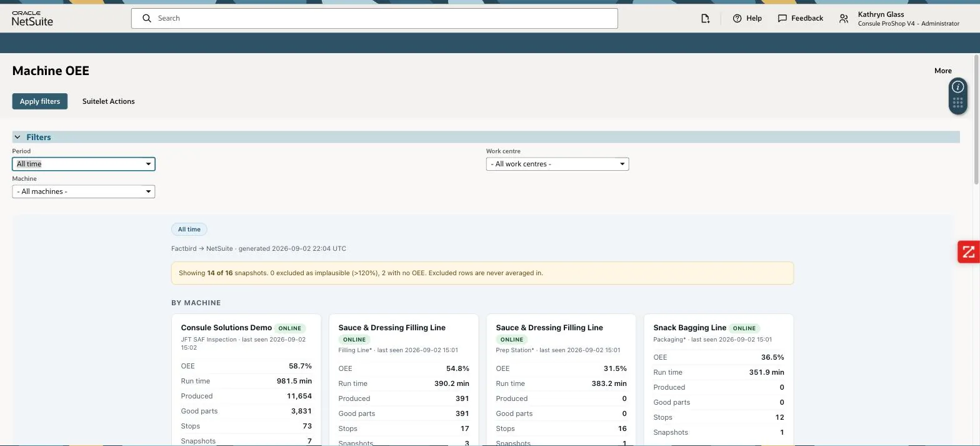The height and width of the screenshot is (446, 980).
Task: Open the Machine dropdown
Action: pyautogui.click(x=84, y=191)
